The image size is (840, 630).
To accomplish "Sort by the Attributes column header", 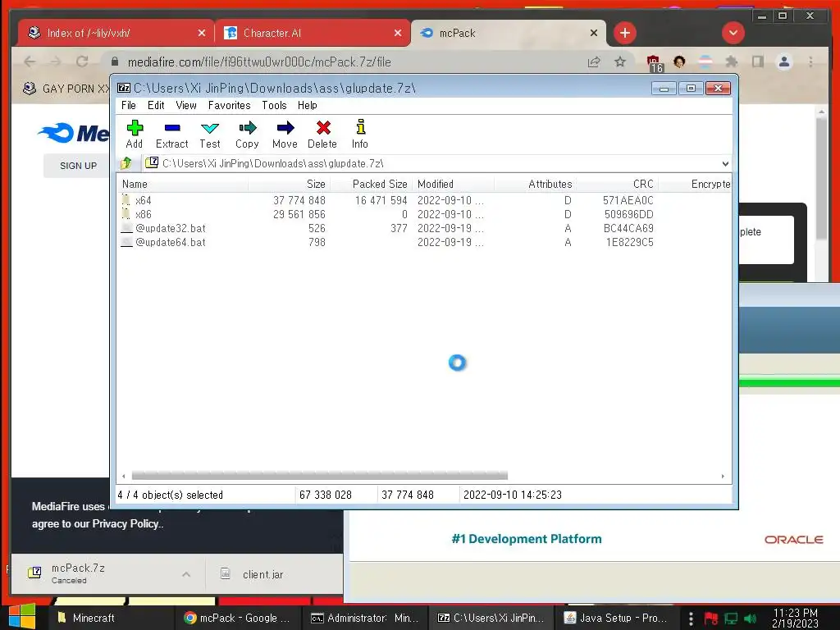I will coord(535,184).
